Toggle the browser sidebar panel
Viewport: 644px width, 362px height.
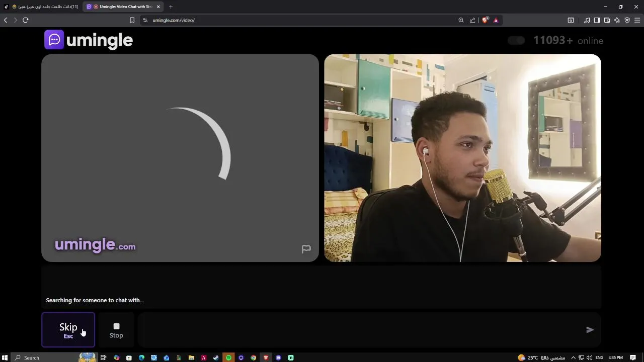click(597, 20)
